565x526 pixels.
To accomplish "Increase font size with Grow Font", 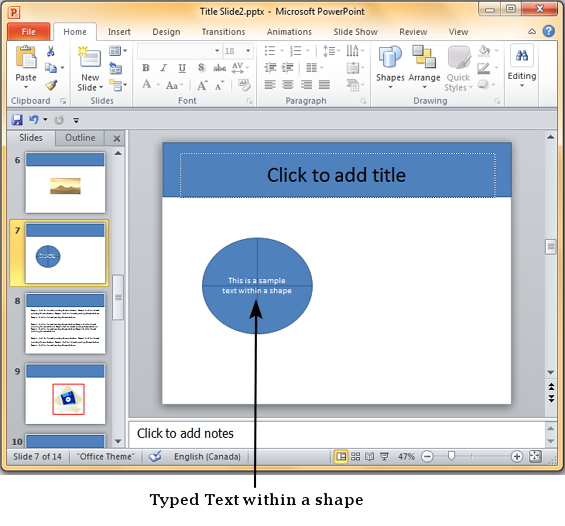I will pos(202,85).
